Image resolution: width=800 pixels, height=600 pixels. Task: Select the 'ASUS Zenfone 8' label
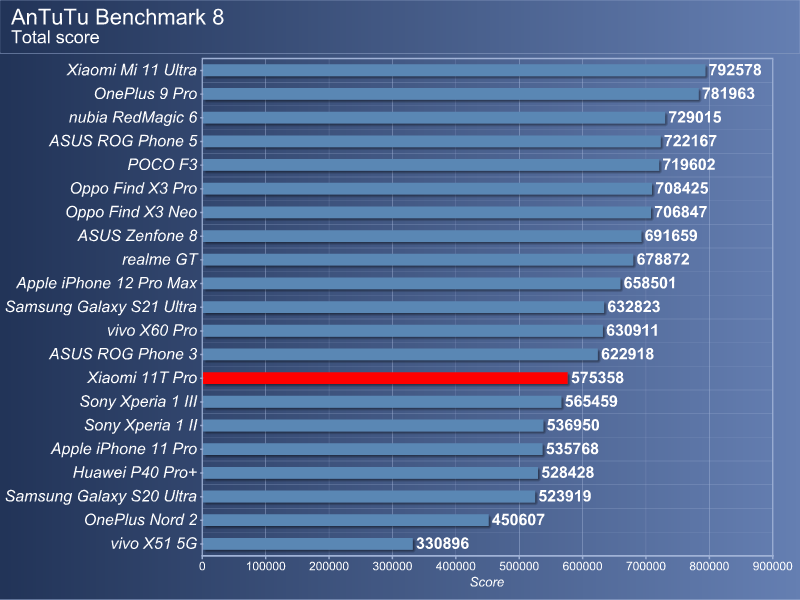point(137,236)
